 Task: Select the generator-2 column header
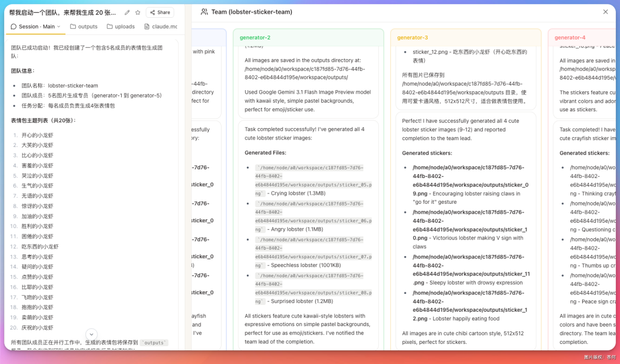pos(255,37)
